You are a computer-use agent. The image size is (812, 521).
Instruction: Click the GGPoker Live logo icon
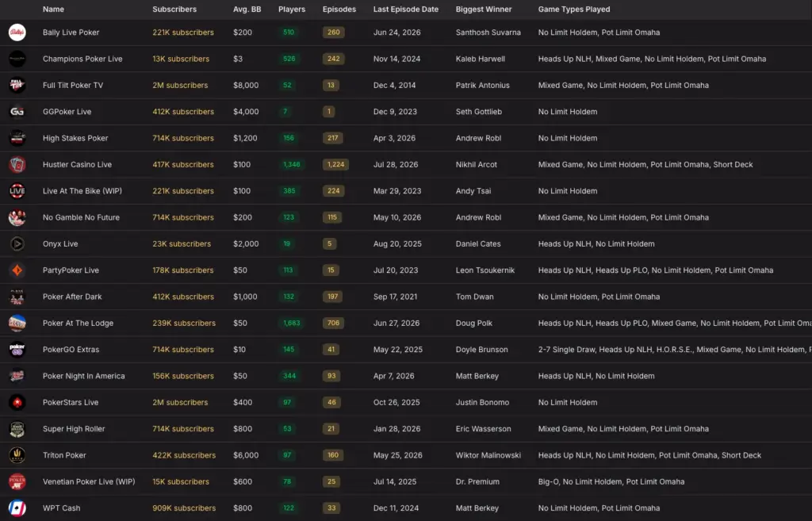[17, 111]
